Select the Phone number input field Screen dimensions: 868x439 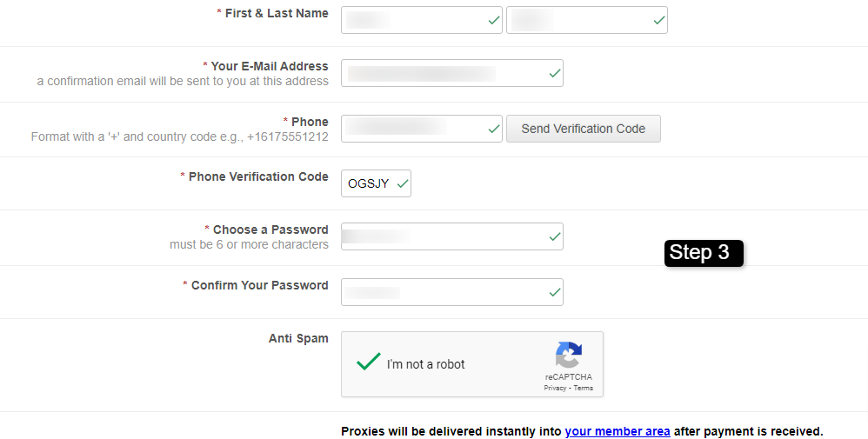[x=413, y=129]
